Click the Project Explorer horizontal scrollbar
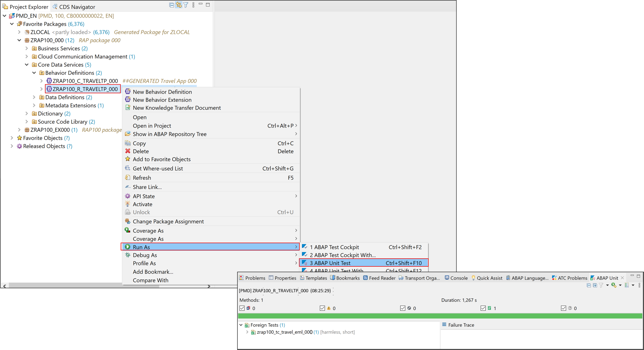Viewport: 644px width, 350px height. [x=84, y=286]
